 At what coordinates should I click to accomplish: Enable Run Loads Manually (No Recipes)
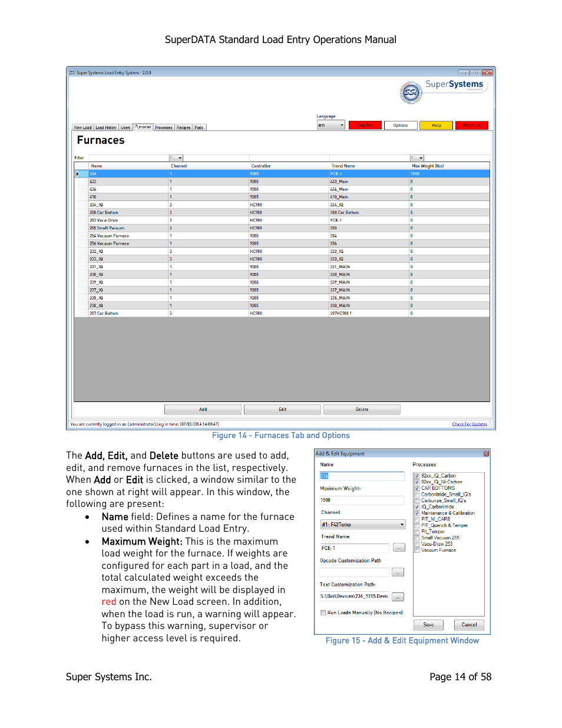[323, 612]
